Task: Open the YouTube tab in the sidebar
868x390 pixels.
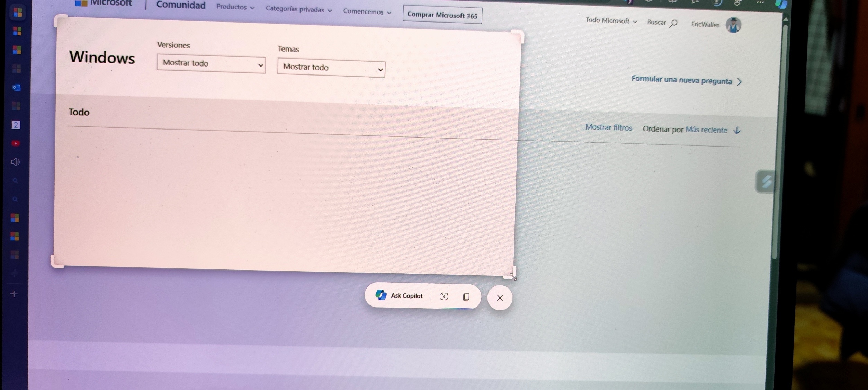Action: click(x=16, y=143)
